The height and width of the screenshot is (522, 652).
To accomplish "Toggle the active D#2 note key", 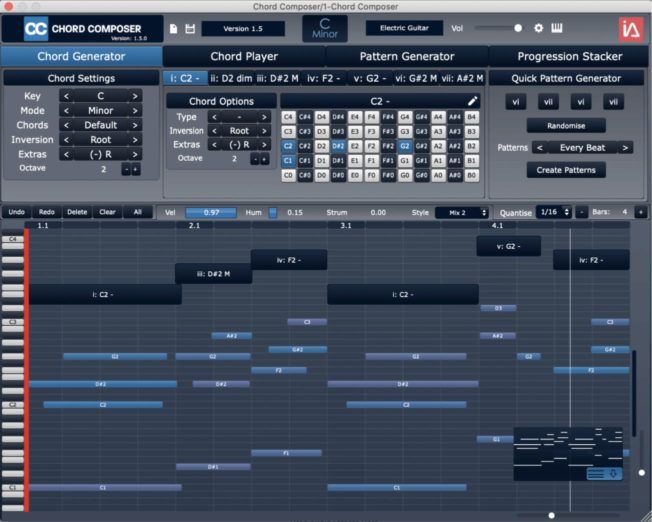I will [x=338, y=146].
